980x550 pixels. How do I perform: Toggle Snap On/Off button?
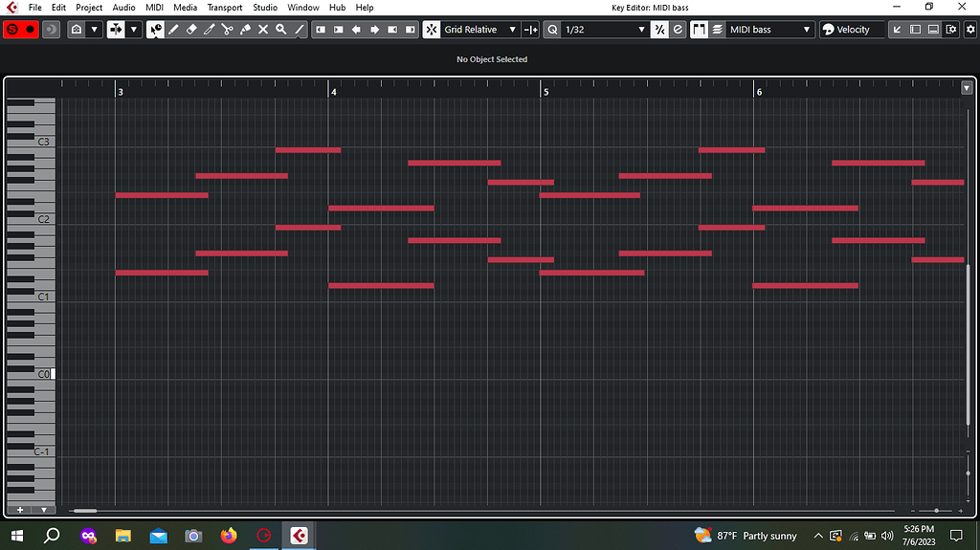click(x=432, y=30)
